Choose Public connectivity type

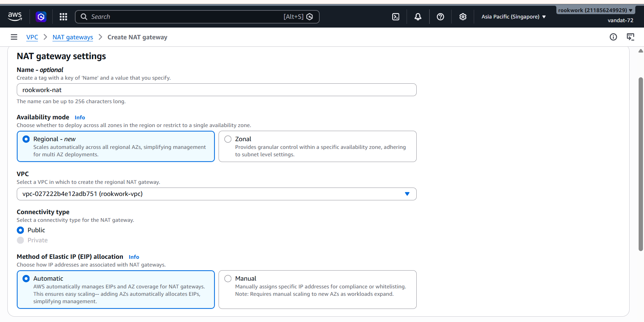[x=20, y=230]
